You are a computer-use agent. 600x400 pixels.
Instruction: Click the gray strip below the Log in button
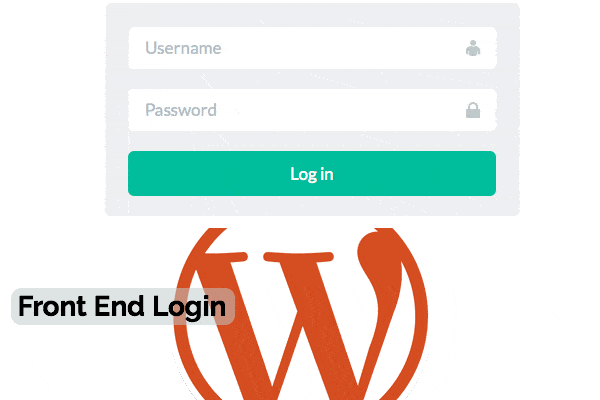tap(312, 206)
